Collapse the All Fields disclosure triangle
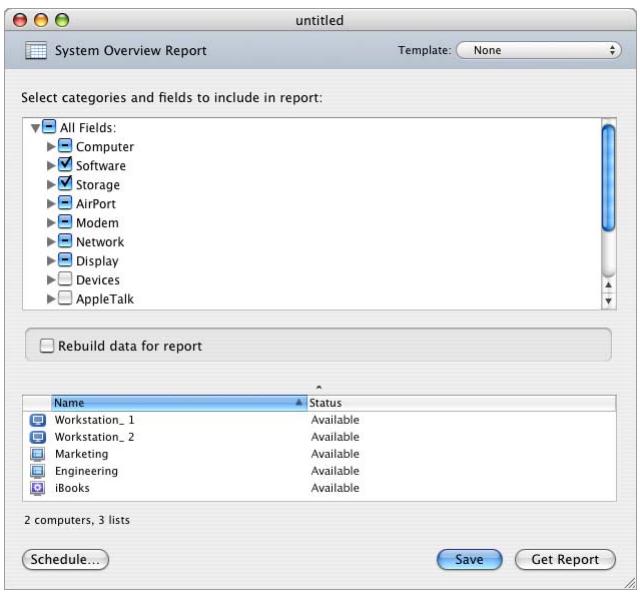Image resolution: width=640 pixels, height=592 pixels. tap(36, 128)
